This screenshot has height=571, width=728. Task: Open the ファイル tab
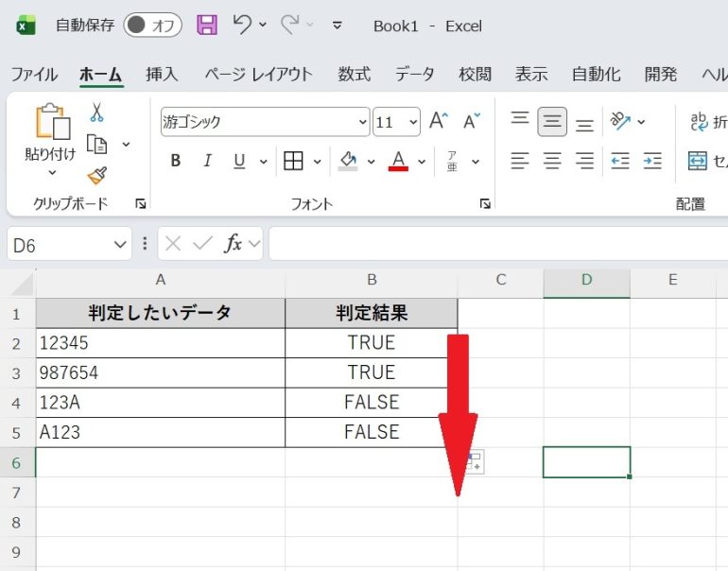pos(34,75)
